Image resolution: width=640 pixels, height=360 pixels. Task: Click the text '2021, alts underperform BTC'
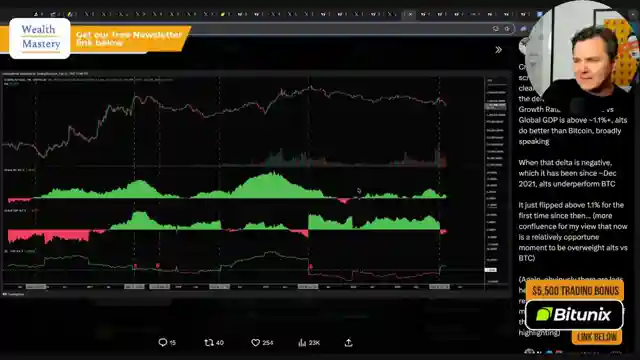point(567,184)
